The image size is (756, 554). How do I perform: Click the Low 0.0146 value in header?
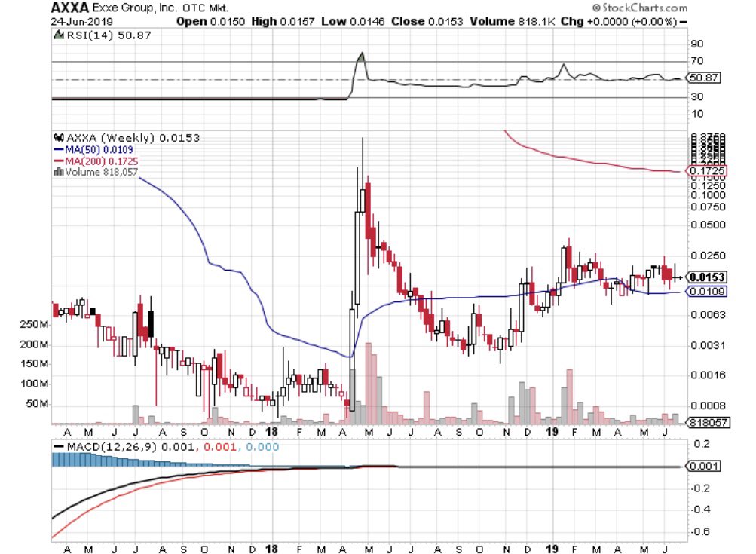coord(353,22)
